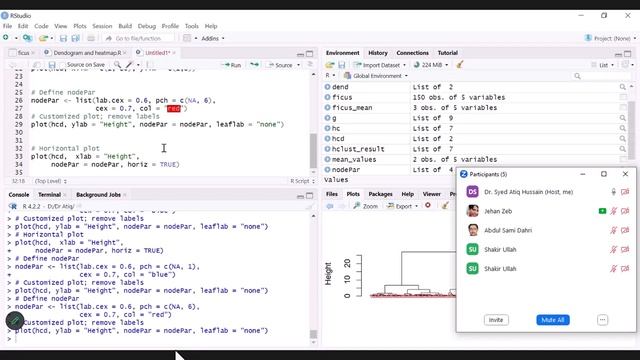This screenshot has height=360, width=640.
Task: Click the Invite button in Participants
Action: tap(496, 320)
